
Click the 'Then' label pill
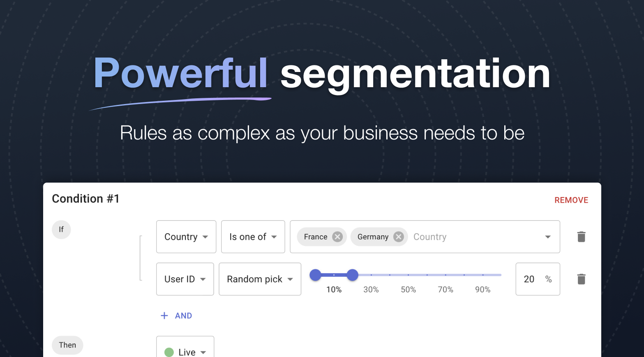point(67,345)
